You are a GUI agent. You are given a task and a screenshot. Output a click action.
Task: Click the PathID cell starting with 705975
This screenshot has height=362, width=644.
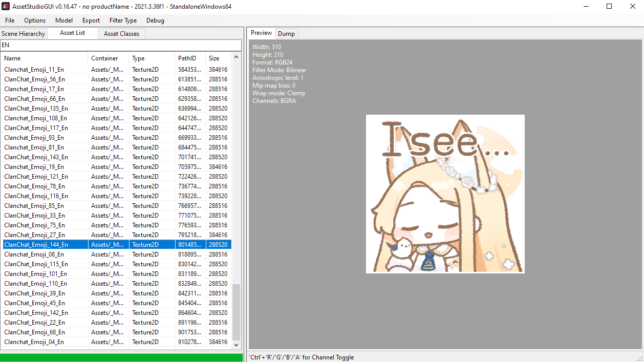point(190,167)
